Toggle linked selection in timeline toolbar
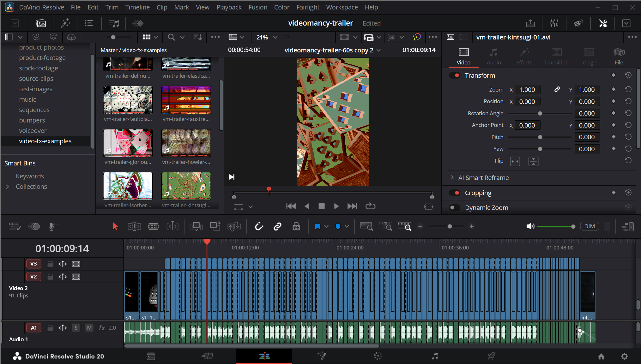The height and width of the screenshot is (364, 641). (x=277, y=226)
